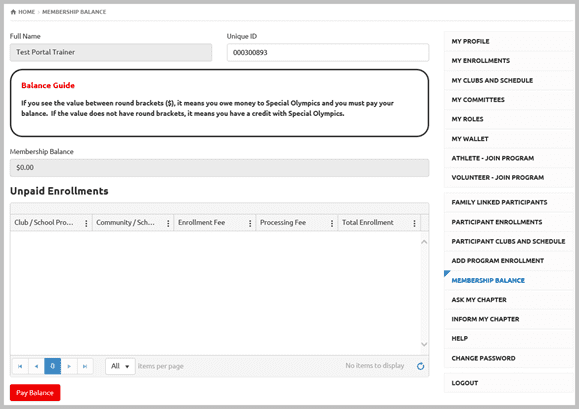Expand the items per page dropdown

(x=120, y=366)
